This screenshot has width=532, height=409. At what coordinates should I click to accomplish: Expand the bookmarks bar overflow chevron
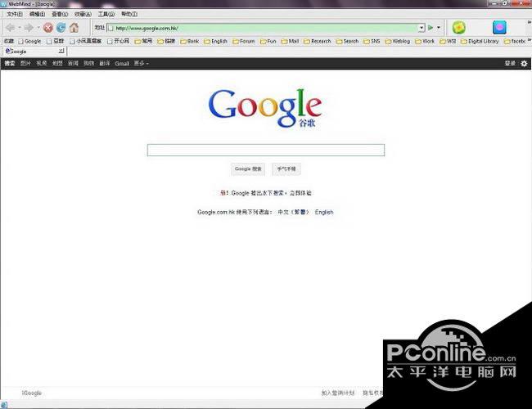(x=530, y=40)
